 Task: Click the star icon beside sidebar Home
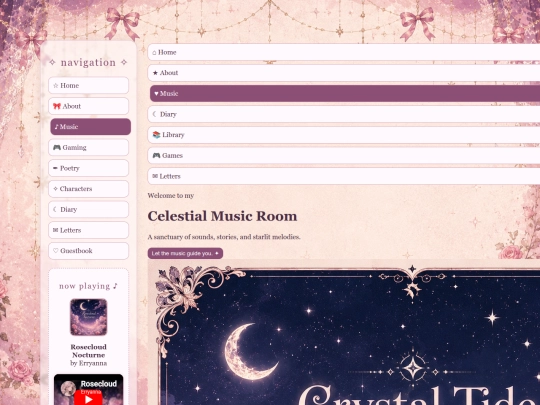[x=55, y=85]
